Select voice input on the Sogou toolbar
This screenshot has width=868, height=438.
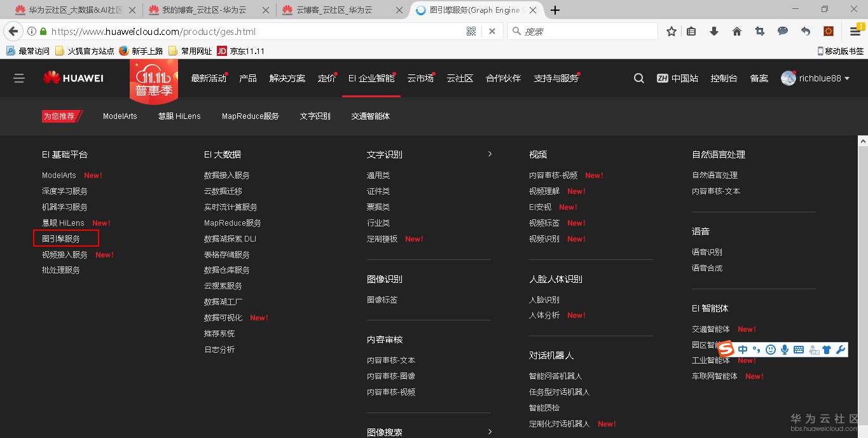click(x=784, y=349)
